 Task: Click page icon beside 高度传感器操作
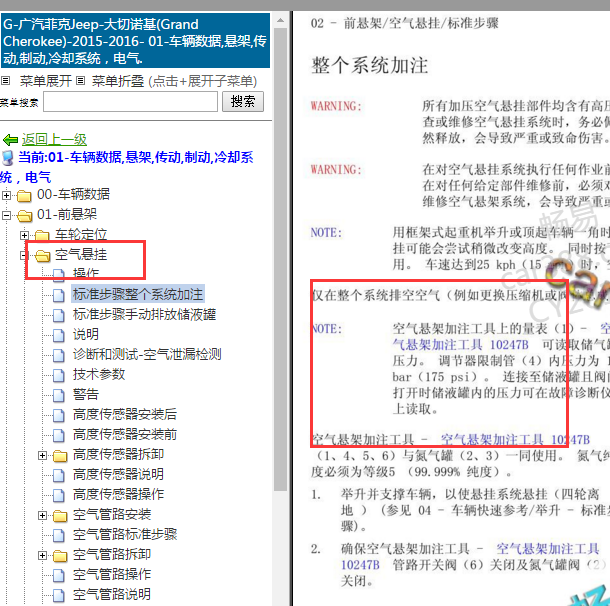tap(59, 496)
